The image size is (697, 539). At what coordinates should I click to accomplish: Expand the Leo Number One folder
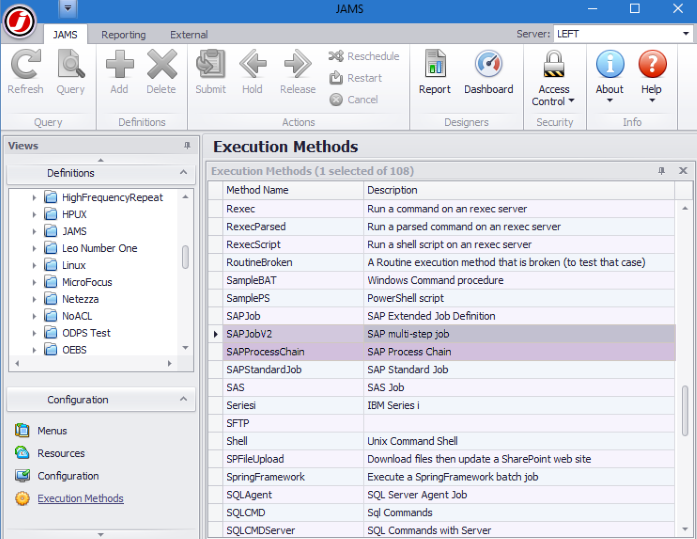34,248
